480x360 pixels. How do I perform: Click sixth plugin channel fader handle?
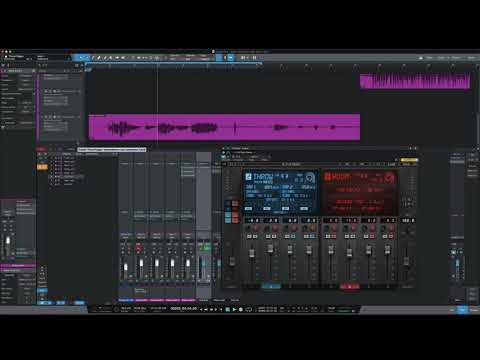coord(349,253)
